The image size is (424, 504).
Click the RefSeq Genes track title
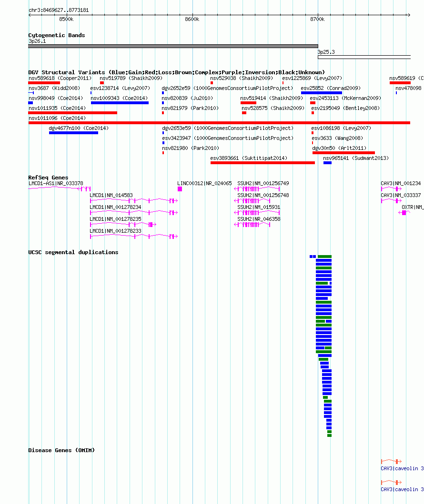point(48,178)
